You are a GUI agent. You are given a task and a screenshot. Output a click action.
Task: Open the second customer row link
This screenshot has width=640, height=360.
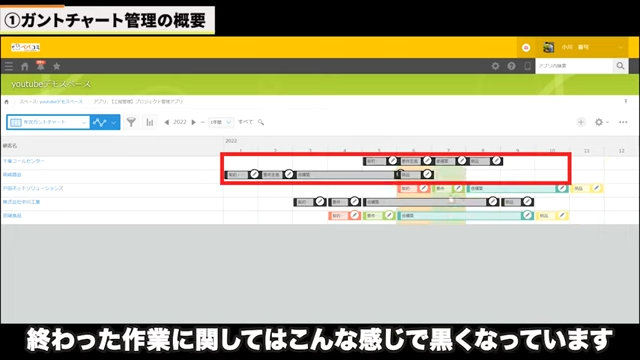click(x=12, y=175)
